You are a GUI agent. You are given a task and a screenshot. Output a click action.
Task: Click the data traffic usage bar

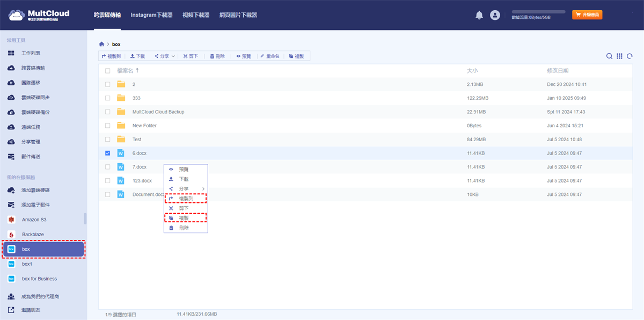pyautogui.click(x=538, y=11)
